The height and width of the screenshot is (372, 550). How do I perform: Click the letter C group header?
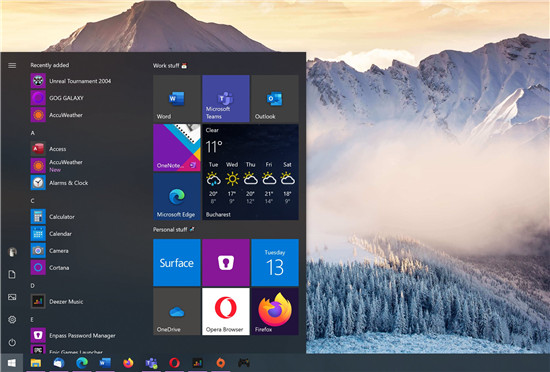pos(33,201)
